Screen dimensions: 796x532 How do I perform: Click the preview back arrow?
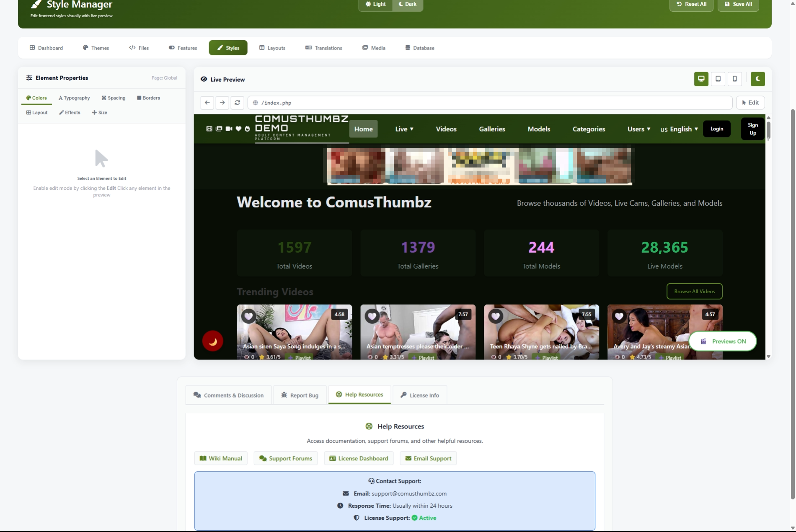[207, 103]
